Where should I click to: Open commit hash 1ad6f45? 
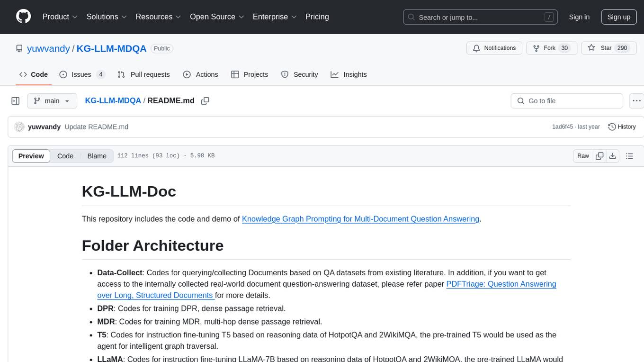tap(563, 127)
